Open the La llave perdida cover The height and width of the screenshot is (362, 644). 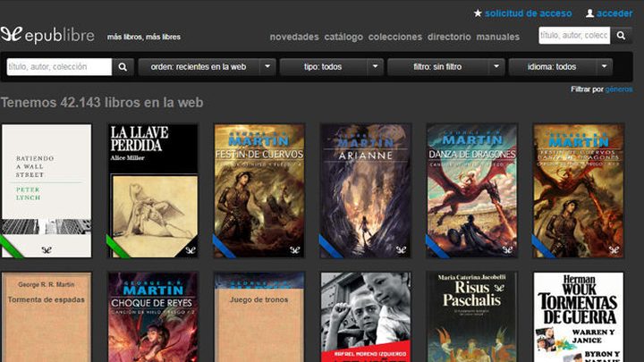point(153,191)
